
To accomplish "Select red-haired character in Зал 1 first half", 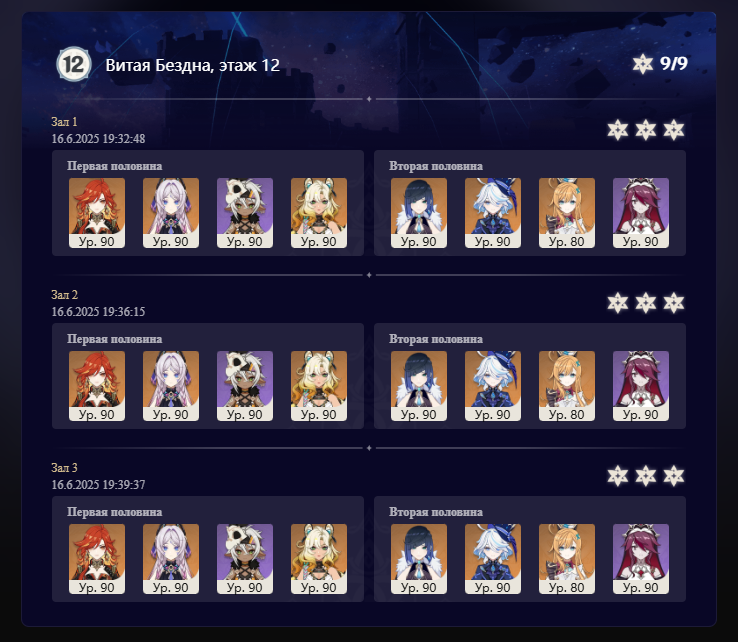I will coord(97,213).
